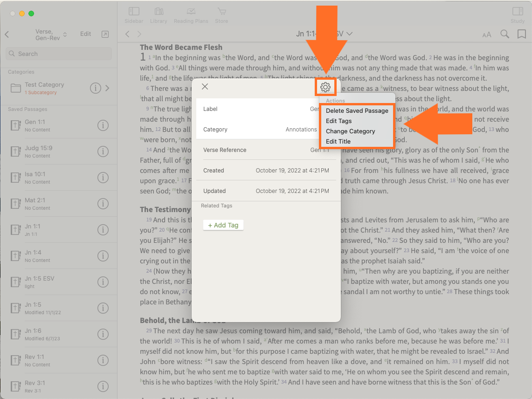Open the Sidebar toolbar icon
This screenshot has height=399, width=532.
134,15
